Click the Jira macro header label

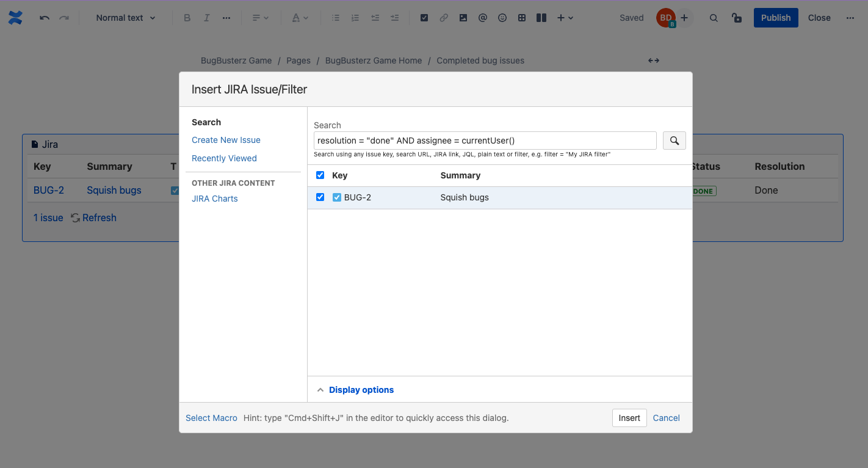(45, 145)
